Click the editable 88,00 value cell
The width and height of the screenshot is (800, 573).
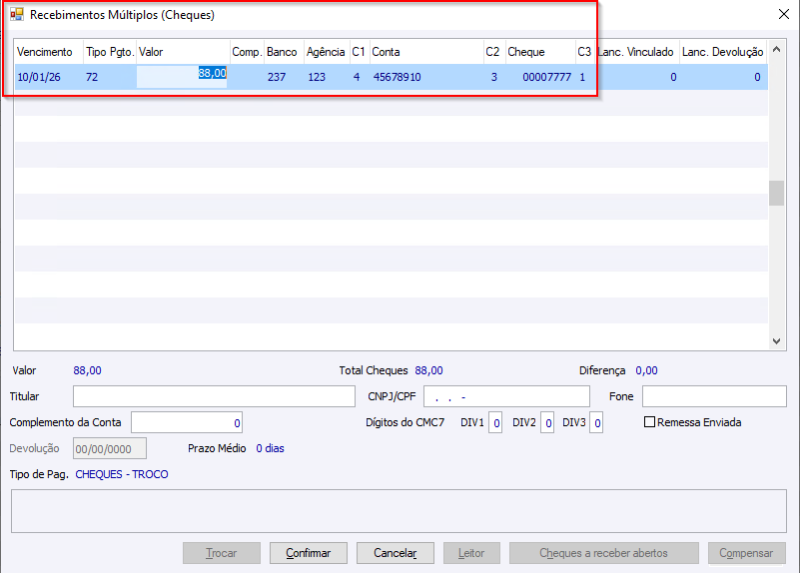tap(182, 77)
